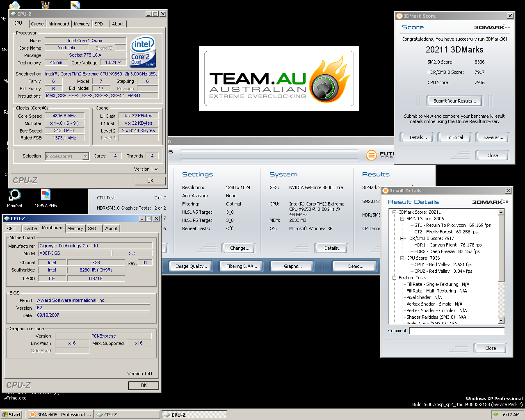The image size is (525, 420).
Task: Click the orange Futuremark logo icon
Action: coord(371,155)
